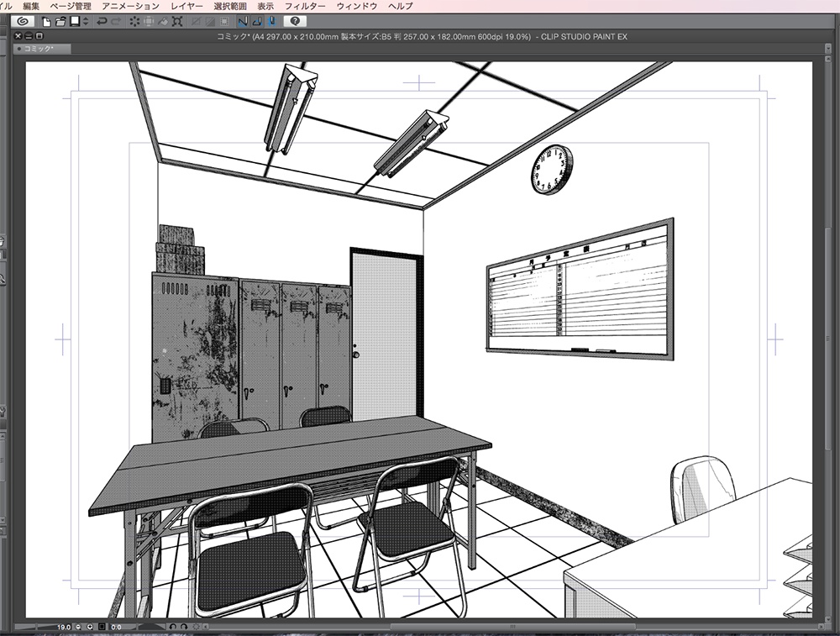Click the horizontal scrollbar thumb
Viewport: 840px width, 636px height.
[512, 627]
